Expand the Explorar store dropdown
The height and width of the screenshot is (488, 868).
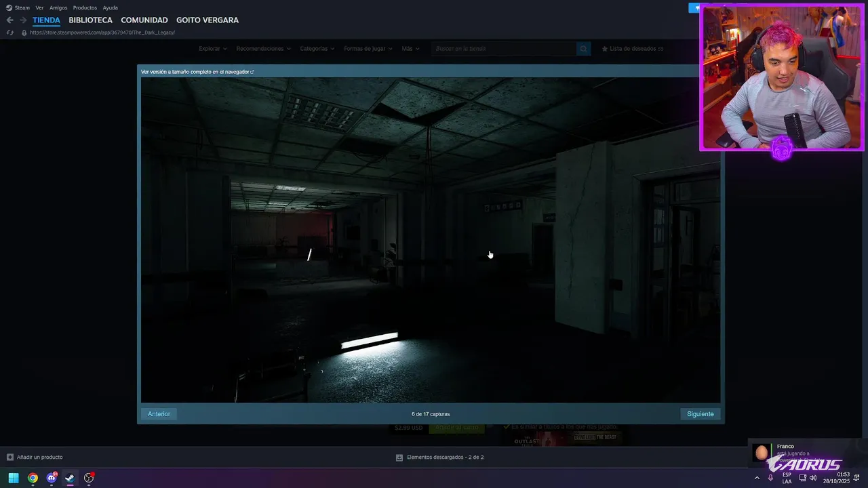point(213,49)
